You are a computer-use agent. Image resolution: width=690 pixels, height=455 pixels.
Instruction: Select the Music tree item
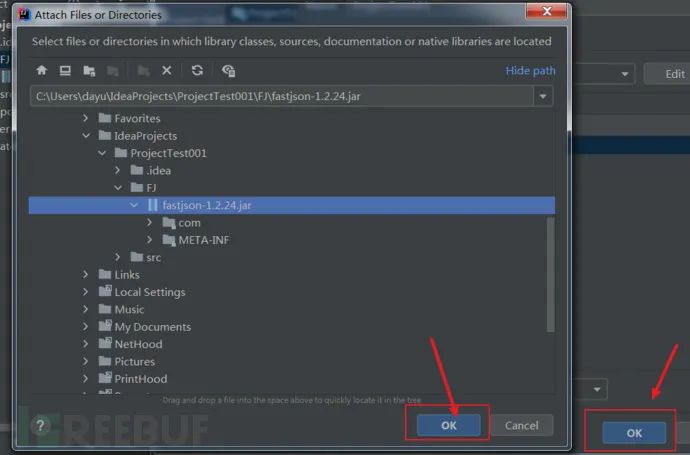click(x=121, y=309)
